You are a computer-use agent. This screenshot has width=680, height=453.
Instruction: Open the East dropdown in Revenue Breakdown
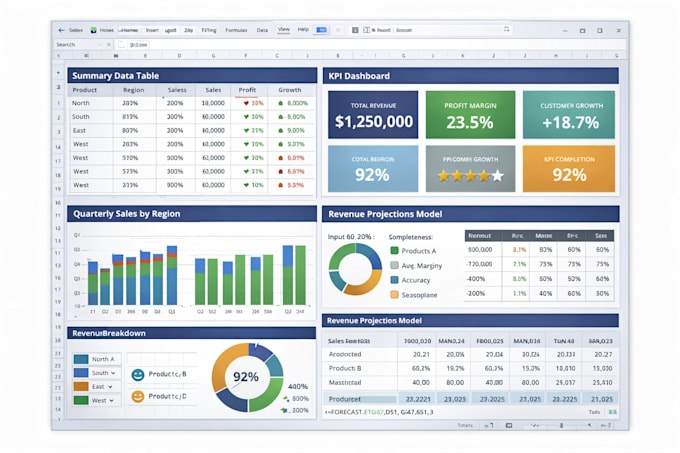(110, 387)
